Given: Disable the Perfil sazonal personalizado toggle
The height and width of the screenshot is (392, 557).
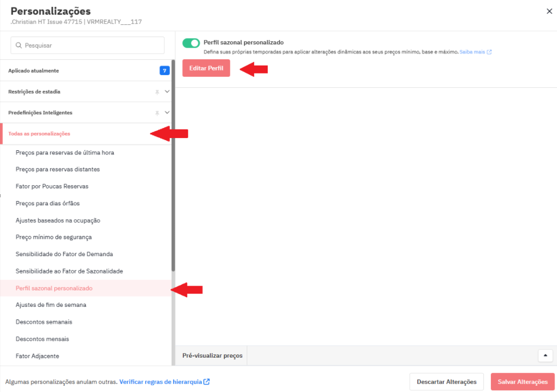Looking at the screenshot, I should [191, 43].
